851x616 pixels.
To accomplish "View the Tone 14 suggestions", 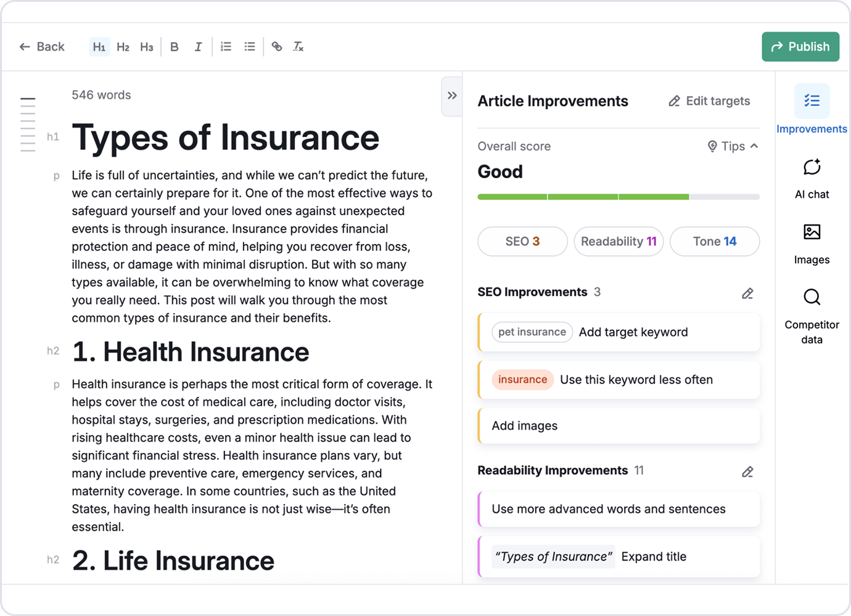I will (x=715, y=241).
